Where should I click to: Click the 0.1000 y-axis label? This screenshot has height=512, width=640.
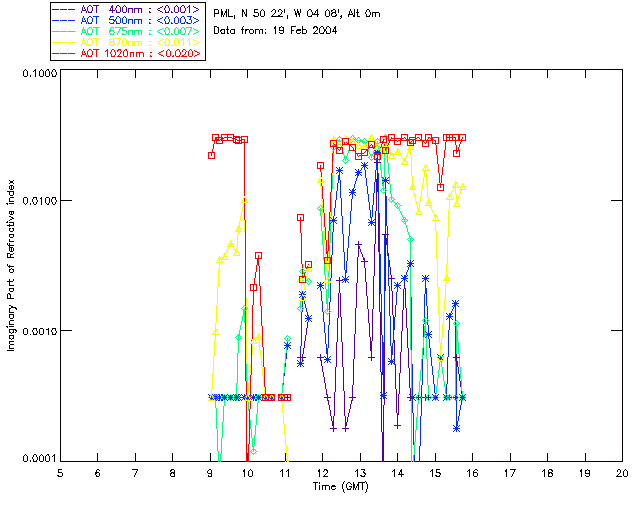39,73
